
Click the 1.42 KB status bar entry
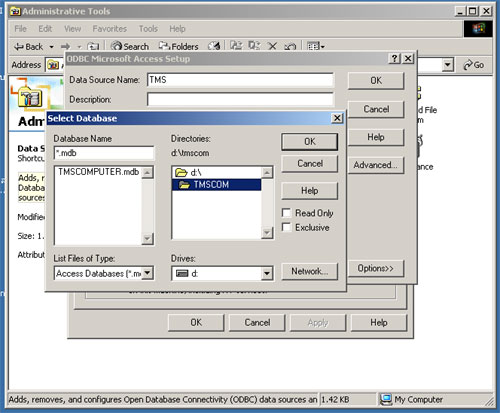[335, 399]
